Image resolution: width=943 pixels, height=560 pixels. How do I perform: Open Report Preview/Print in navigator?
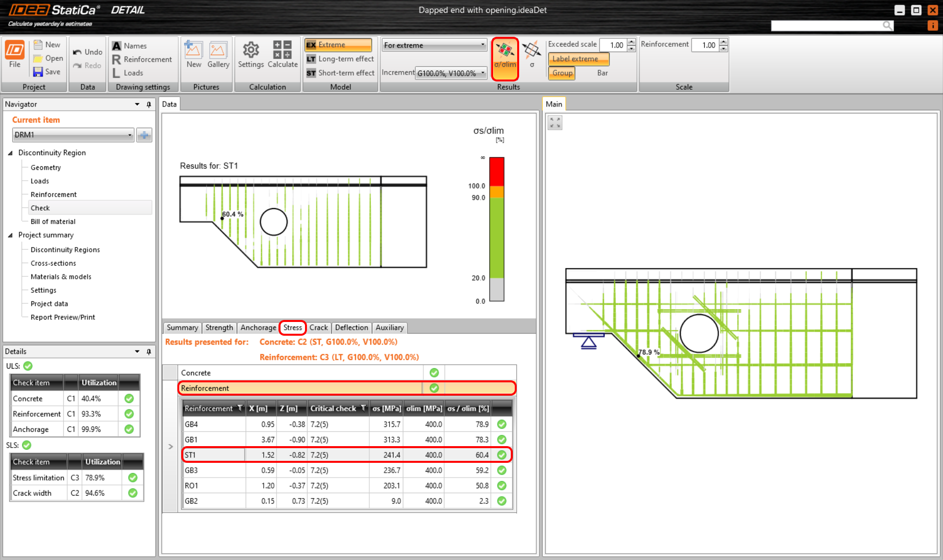click(63, 317)
